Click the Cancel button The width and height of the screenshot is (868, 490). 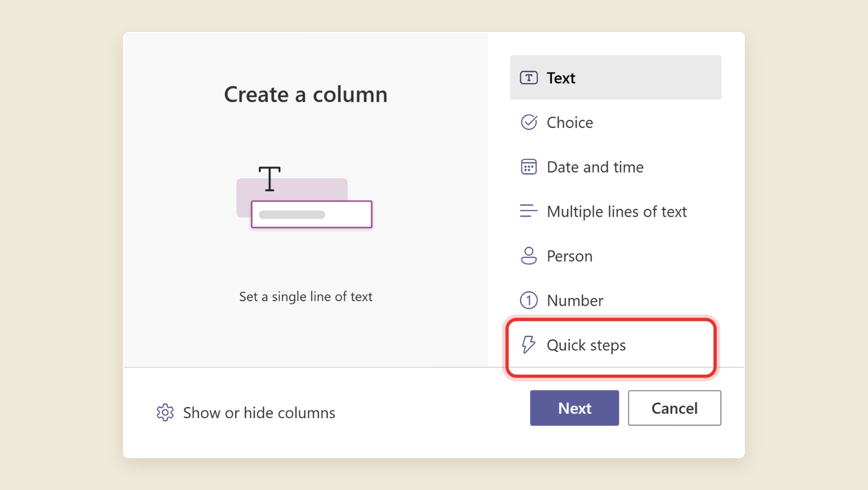tap(674, 408)
